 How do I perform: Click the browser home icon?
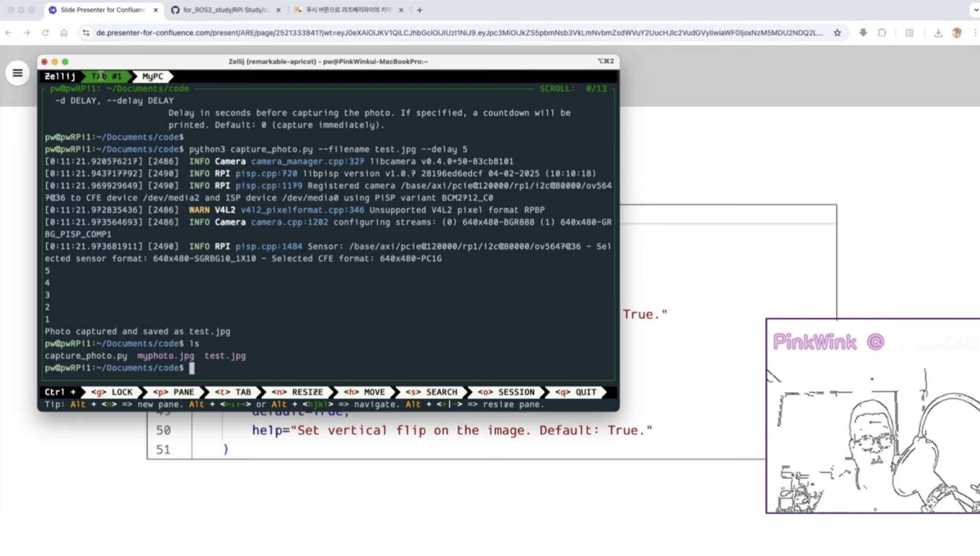(x=64, y=33)
